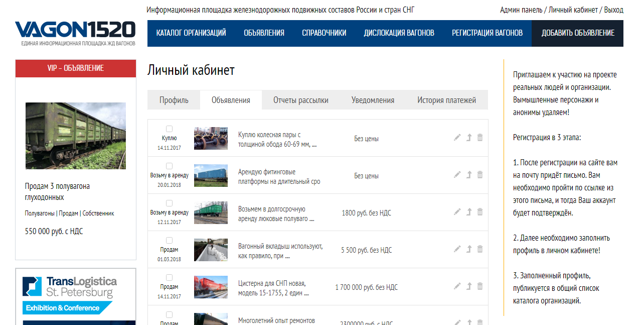
Task: Open the Объявления item in the top navigation
Action: [x=264, y=33]
